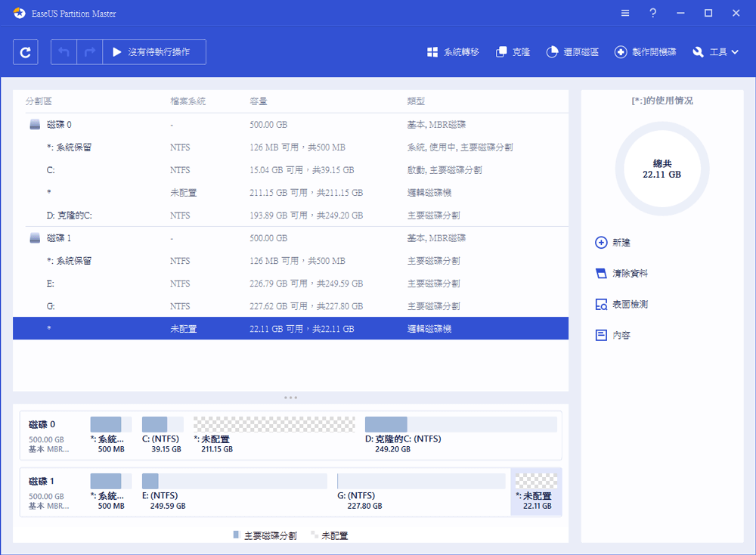756x555 pixels.
Task: Select the C: partition row
Action: click(291, 169)
